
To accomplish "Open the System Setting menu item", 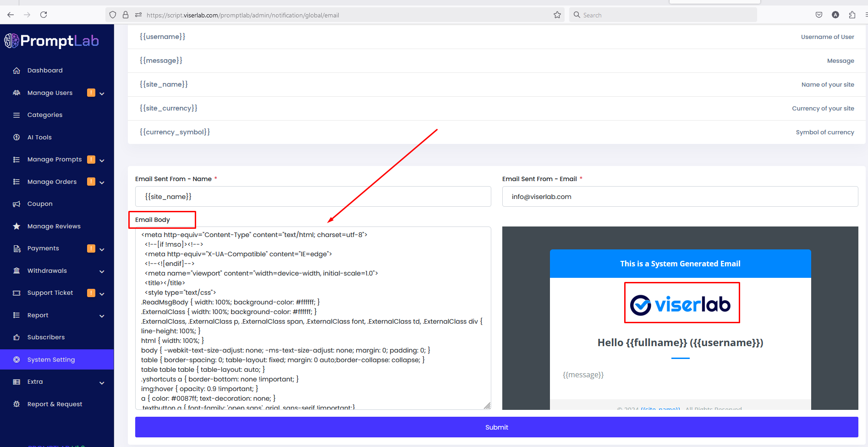I will coord(51,360).
